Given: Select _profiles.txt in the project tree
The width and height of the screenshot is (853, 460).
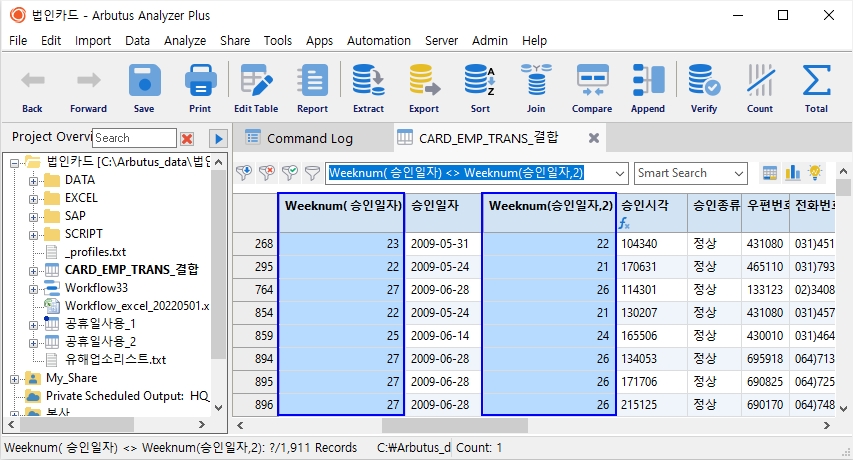Looking at the screenshot, I should (x=95, y=252).
